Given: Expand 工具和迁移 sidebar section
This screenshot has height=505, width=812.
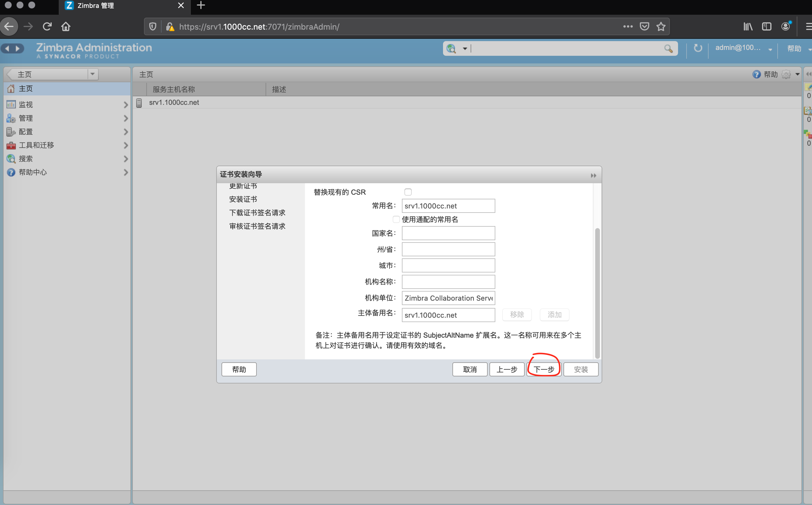Looking at the screenshot, I should [x=126, y=145].
